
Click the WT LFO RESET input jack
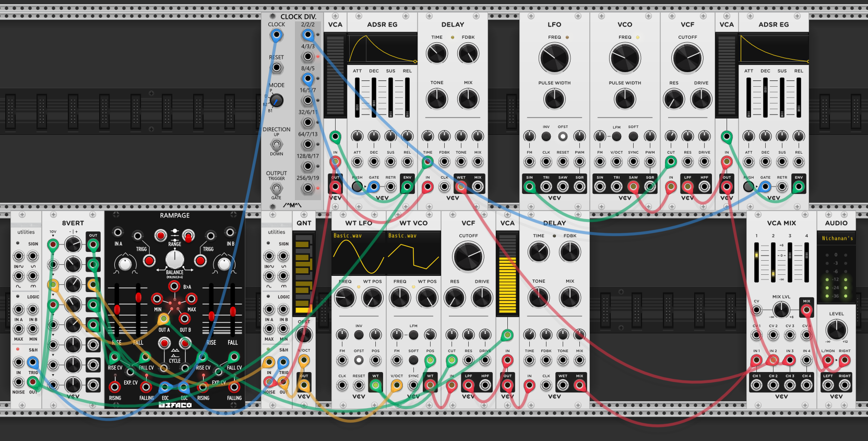point(359,385)
